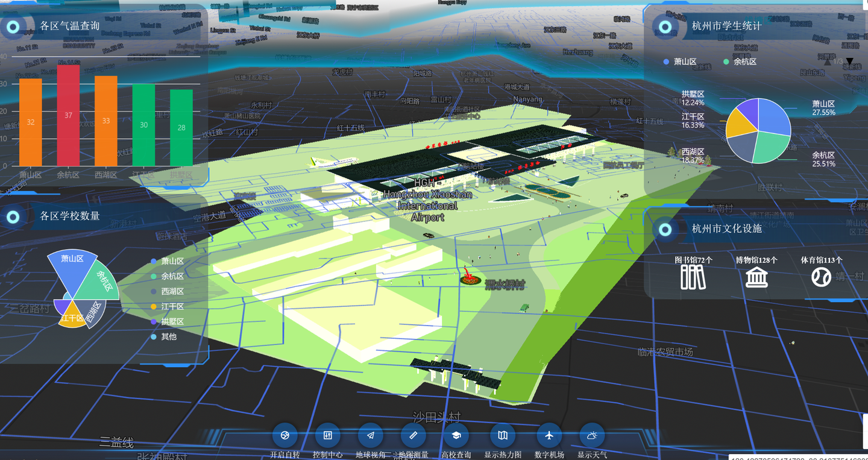The width and height of the screenshot is (868, 460).
Task: Show the heatmap via 显示热力图 map icon
Action: (x=502, y=435)
